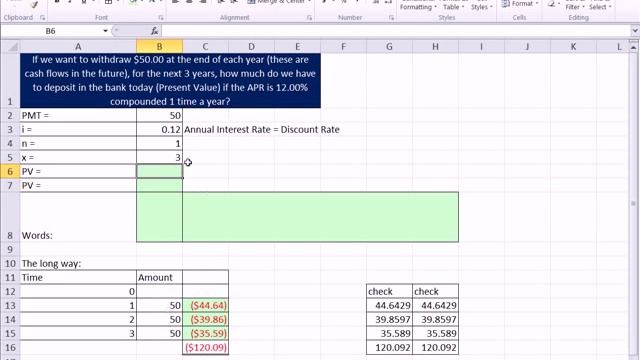Select cell labeled 'PMT ='
Viewport: 640px width, 360px height.
coord(78,116)
